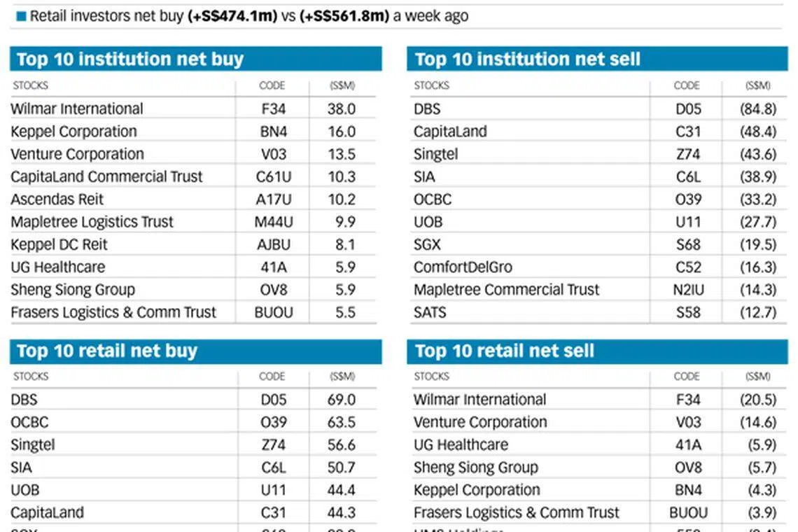Select Keppel DC Reit stock row
This screenshot has width=798, height=532.
[x=59, y=244]
